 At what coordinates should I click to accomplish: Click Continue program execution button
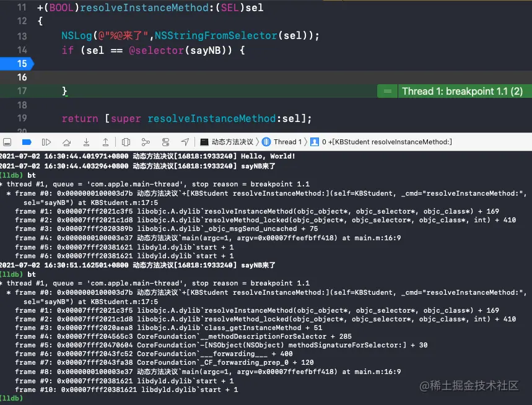46,142
